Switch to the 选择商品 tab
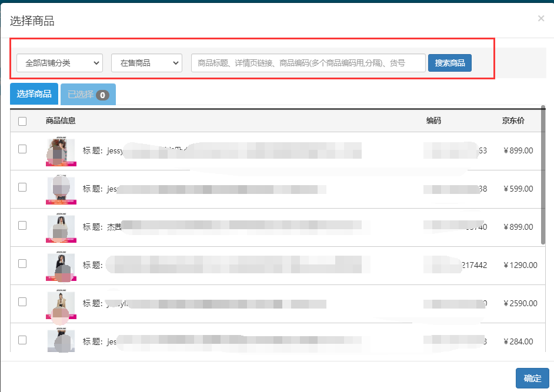 coord(34,94)
